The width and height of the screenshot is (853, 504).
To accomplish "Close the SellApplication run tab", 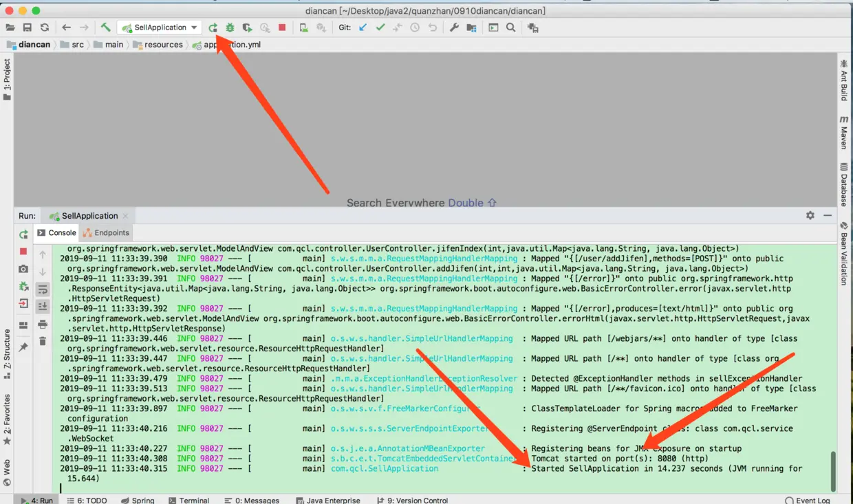I will click(x=125, y=216).
